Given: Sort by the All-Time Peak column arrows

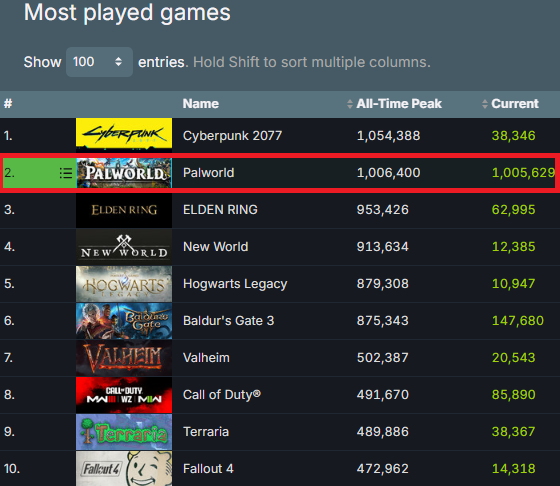Looking at the screenshot, I should click(350, 104).
